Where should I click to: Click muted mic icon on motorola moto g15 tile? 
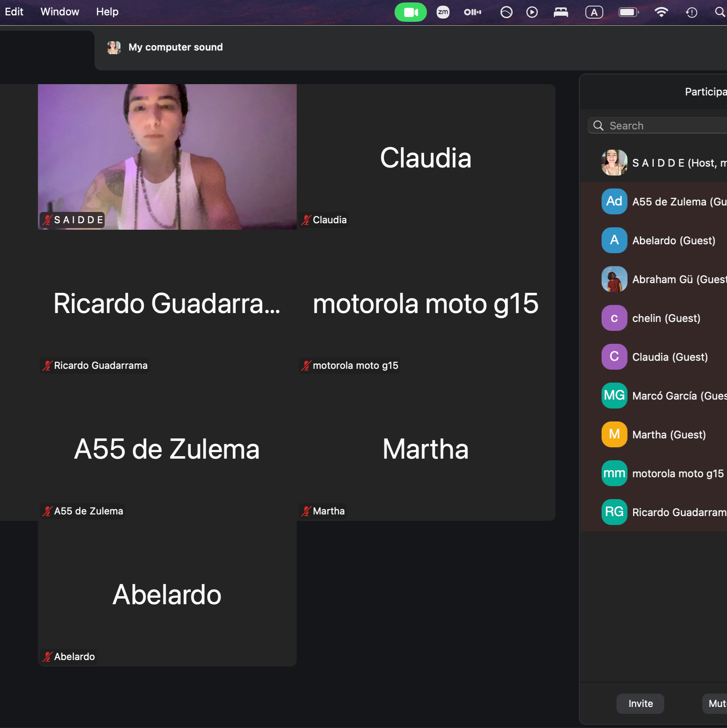point(306,366)
